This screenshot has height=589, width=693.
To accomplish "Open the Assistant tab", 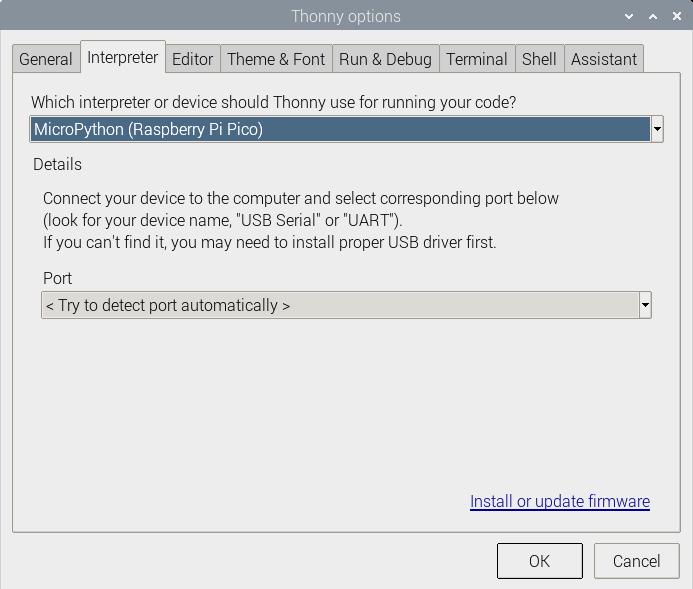I will [604, 59].
